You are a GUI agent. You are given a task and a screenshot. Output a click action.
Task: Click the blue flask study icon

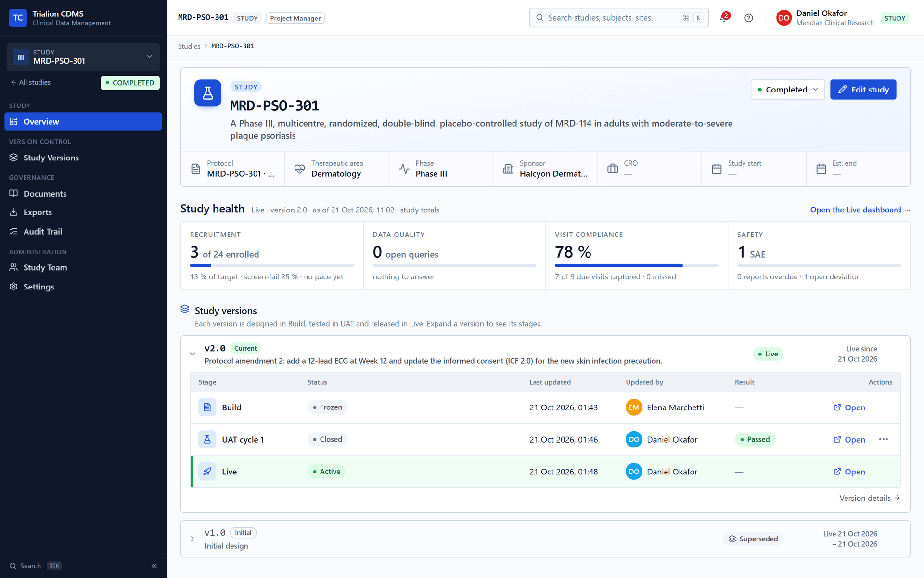tap(208, 93)
